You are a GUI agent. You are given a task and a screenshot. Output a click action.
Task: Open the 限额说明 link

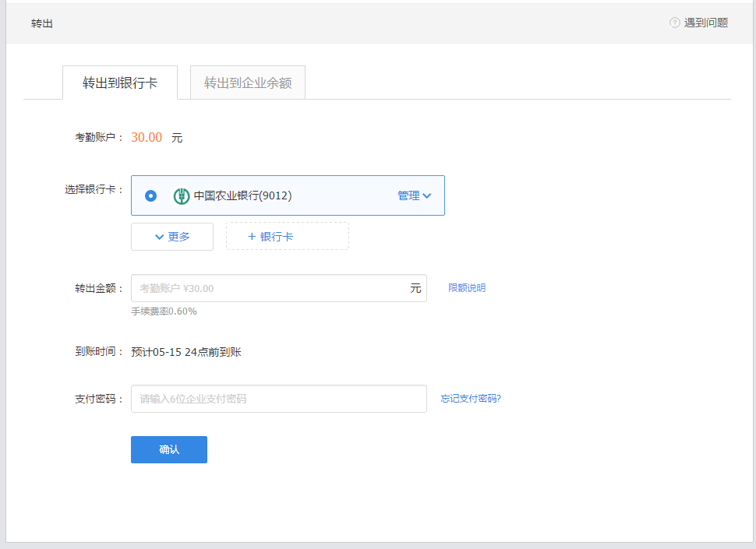pyautogui.click(x=467, y=288)
